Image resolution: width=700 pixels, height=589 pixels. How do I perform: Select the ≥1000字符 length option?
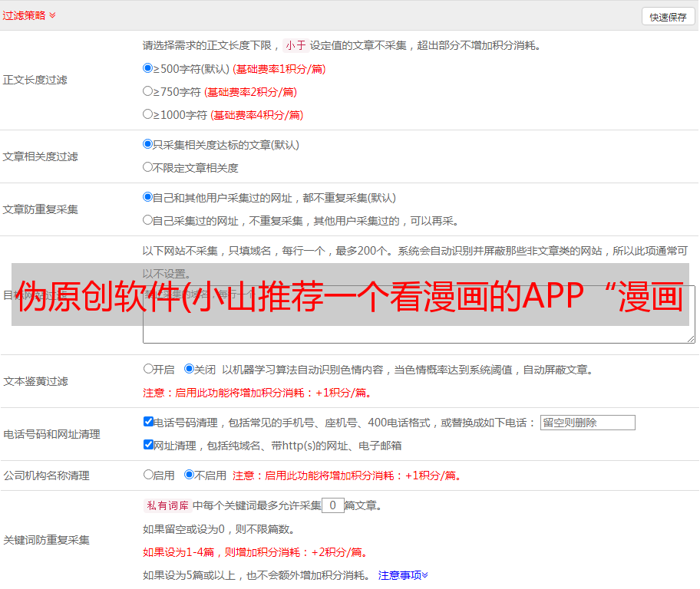(x=148, y=114)
